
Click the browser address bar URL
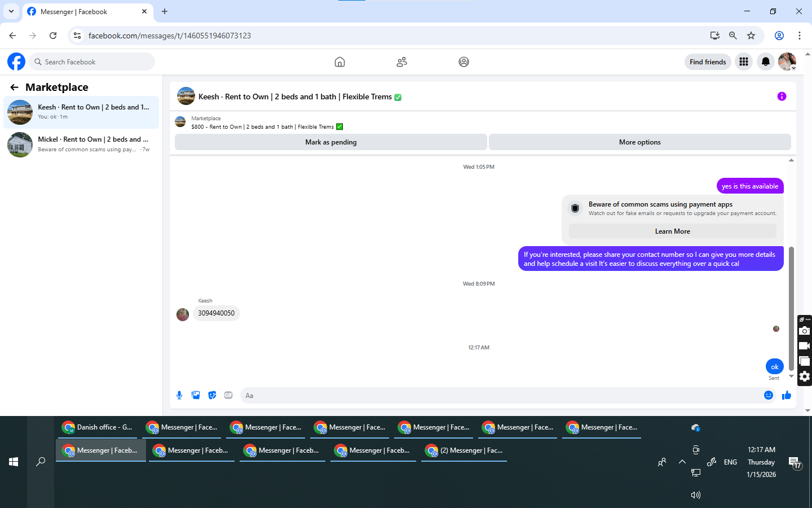[170, 36]
